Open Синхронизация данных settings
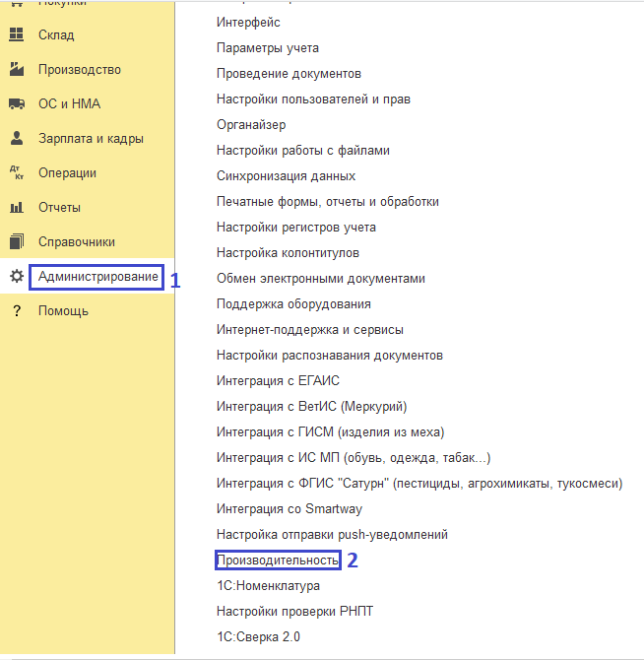 tap(286, 176)
